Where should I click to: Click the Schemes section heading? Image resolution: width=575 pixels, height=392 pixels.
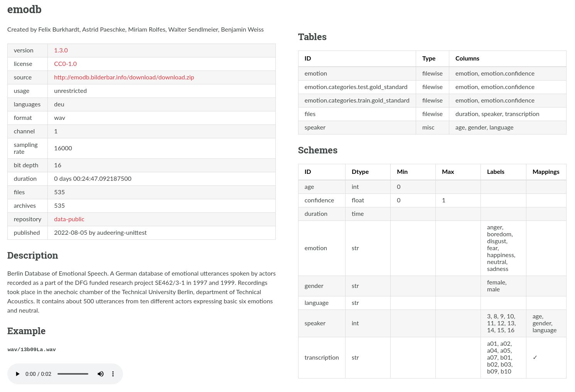(317, 150)
